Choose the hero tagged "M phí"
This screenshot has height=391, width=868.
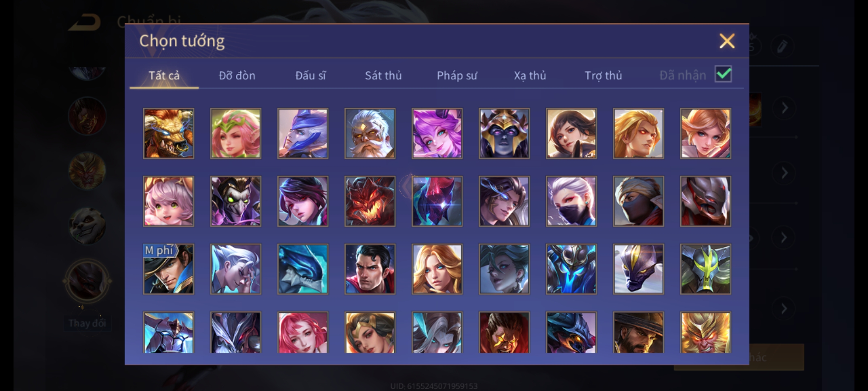[169, 269]
